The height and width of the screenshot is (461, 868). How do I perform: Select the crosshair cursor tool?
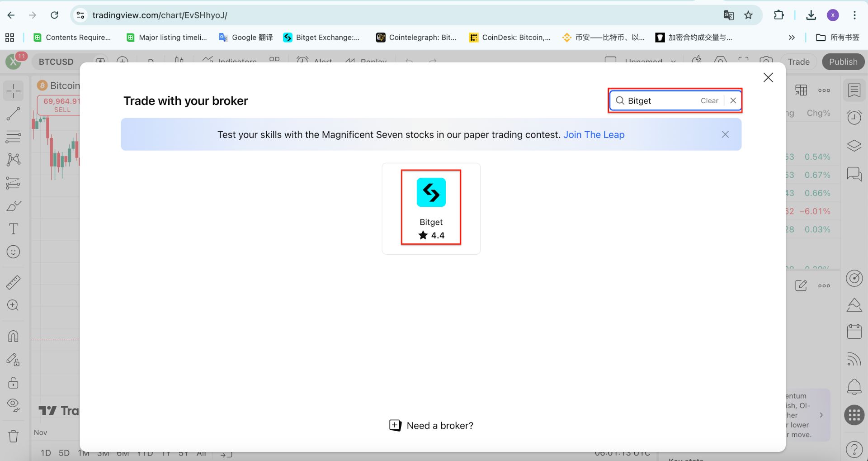[x=14, y=91]
